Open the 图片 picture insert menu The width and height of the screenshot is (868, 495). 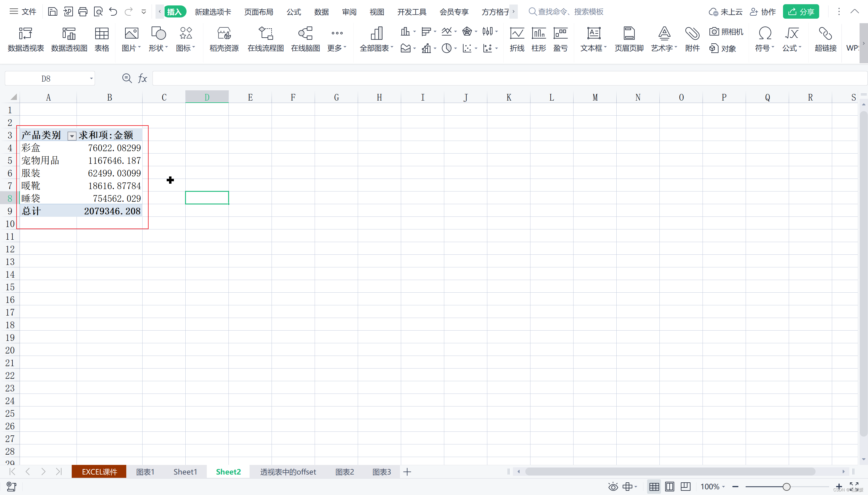[x=131, y=39]
